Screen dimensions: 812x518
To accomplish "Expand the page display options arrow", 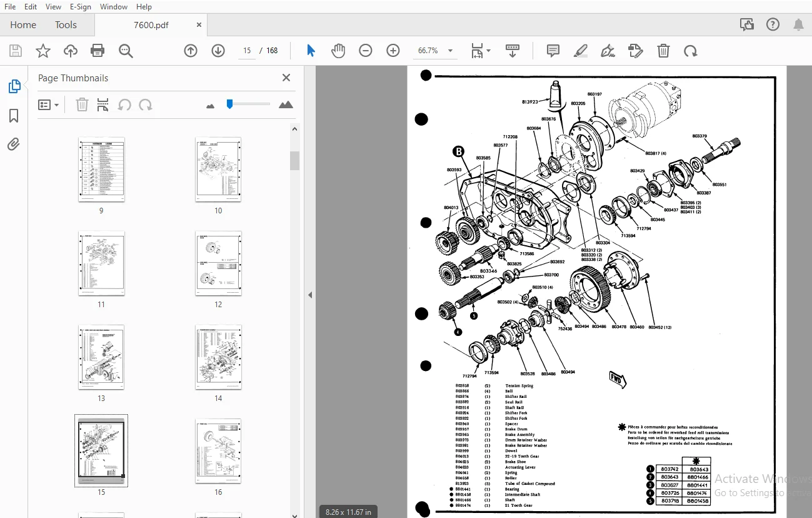I will click(488, 51).
